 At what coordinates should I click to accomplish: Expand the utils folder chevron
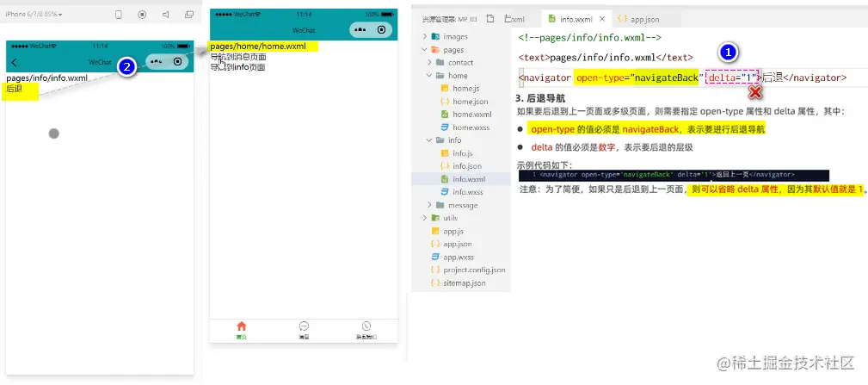(425, 218)
